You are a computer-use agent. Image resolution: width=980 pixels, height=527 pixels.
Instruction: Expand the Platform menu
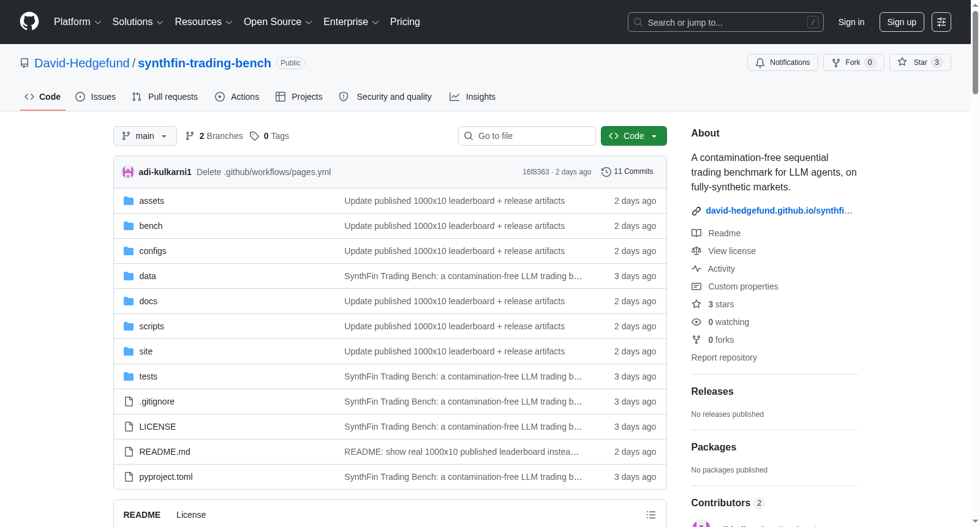(78, 22)
